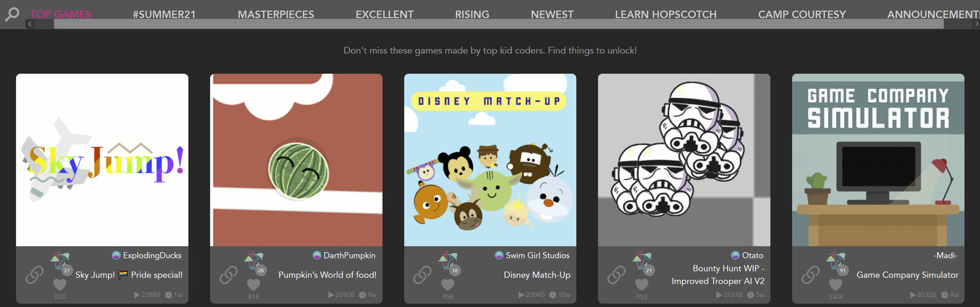Image resolution: width=980 pixels, height=307 pixels.
Task: Open the MASTERPIECES tab
Action: coord(276,14)
